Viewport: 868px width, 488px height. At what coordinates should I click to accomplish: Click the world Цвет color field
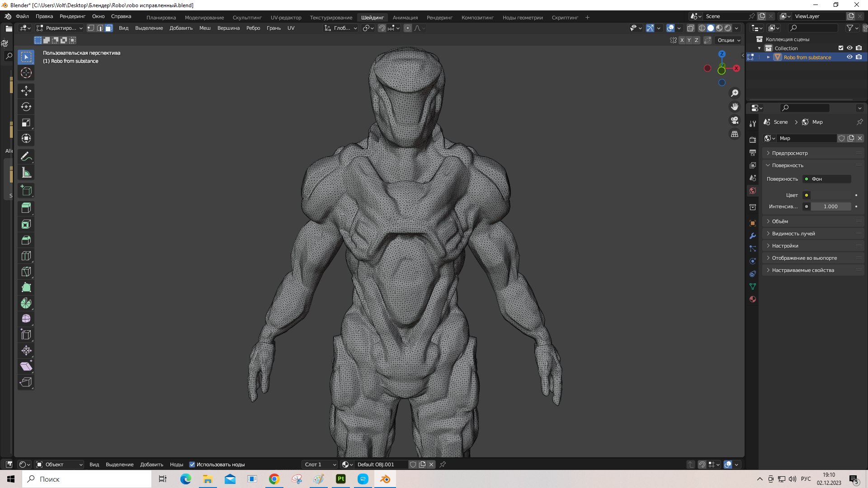click(x=831, y=195)
